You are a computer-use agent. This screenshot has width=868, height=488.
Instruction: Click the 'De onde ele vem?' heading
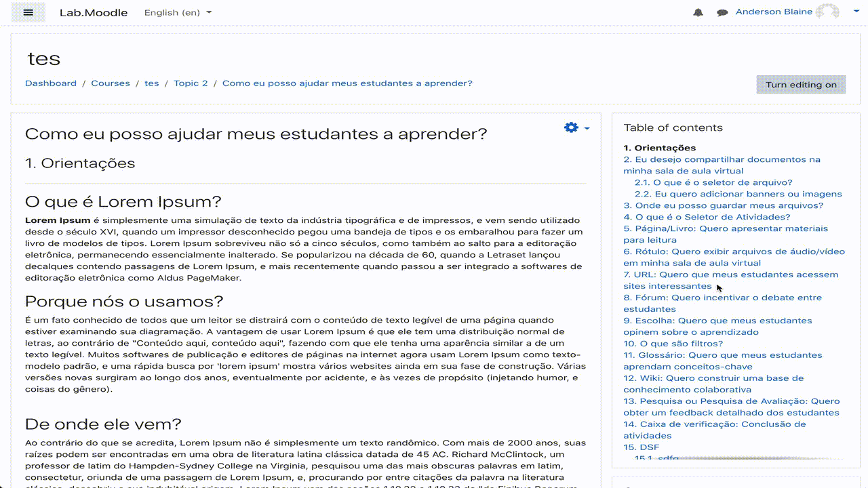tap(103, 424)
